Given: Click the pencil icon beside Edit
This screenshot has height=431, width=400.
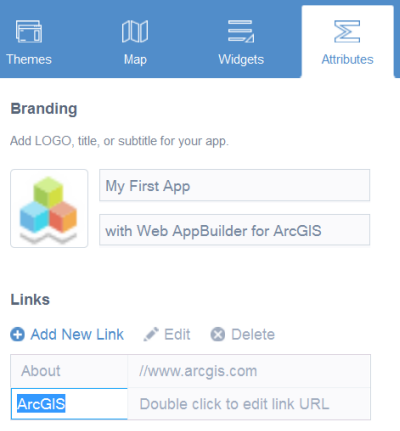Looking at the screenshot, I should click(151, 334).
